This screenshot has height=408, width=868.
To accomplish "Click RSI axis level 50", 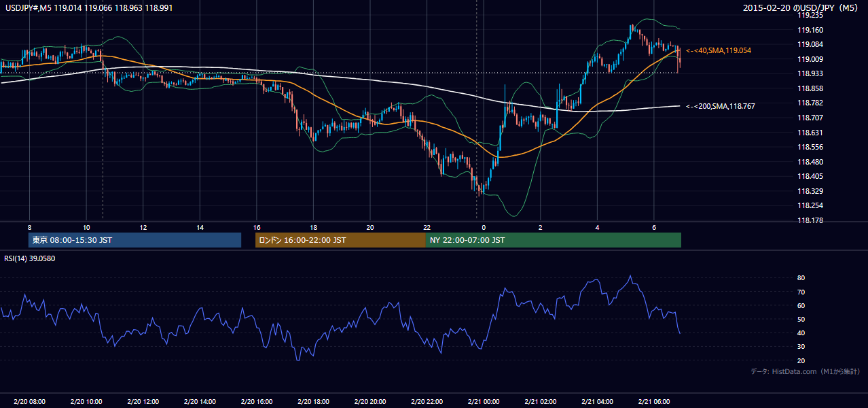I will [801, 319].
